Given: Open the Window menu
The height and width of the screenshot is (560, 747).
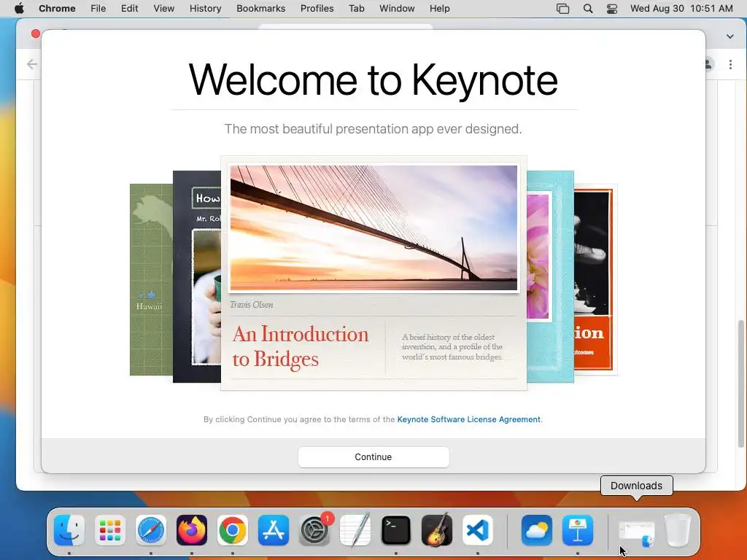Looking at the screenshot, I should click(x=397, y=8).
